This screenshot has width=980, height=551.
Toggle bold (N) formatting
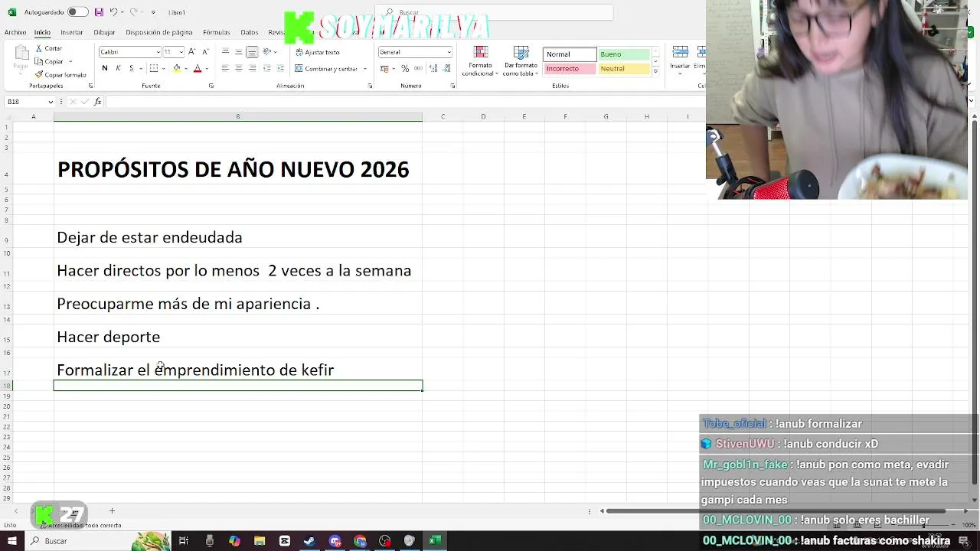click(x=105, y=68)
